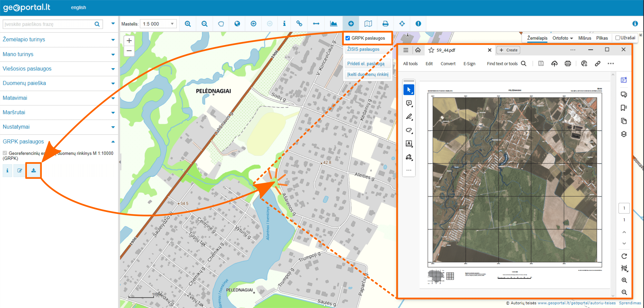Image resolution: width=644 pixels, height=308 pixels.
Task: Enable the Užrašai labels checkbox
Action: point(617,38)
